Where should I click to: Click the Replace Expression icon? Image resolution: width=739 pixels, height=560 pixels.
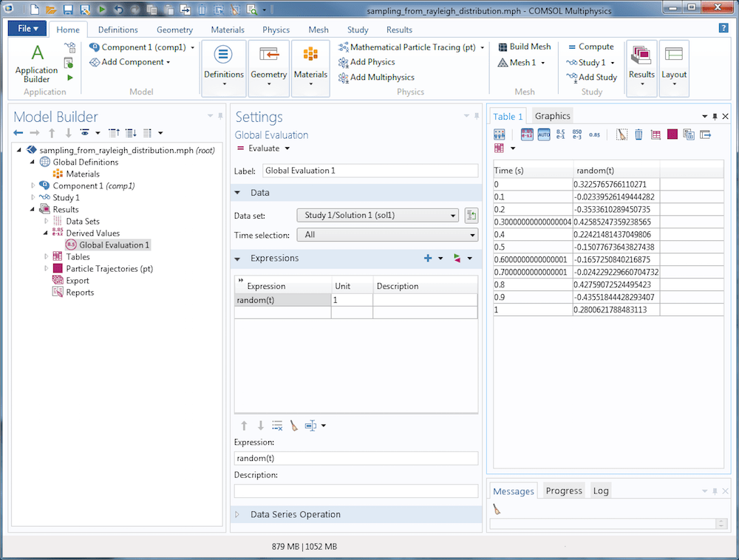pyautogui.click(x=457, y=258)
